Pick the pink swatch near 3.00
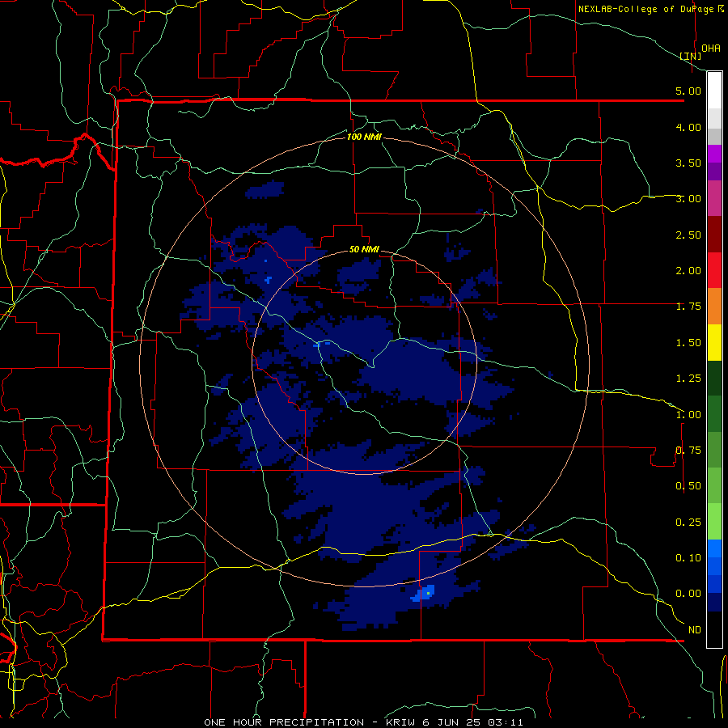 click(x=714, y=198)
